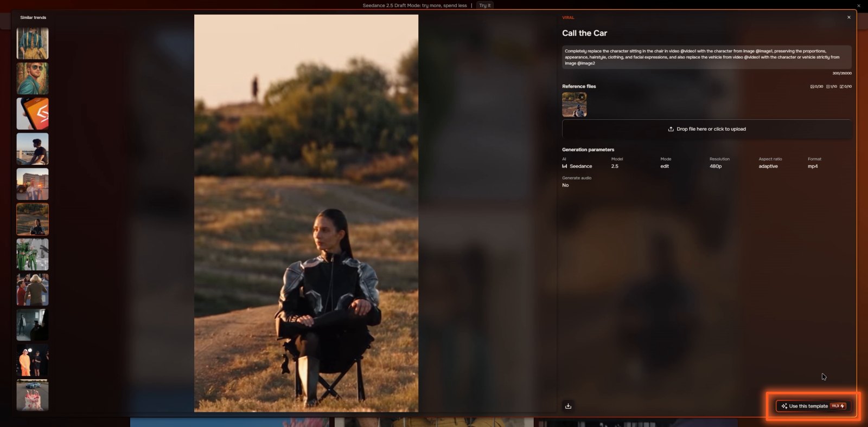
Task: Download the Call the Car video
Action: tap(568, 406)
